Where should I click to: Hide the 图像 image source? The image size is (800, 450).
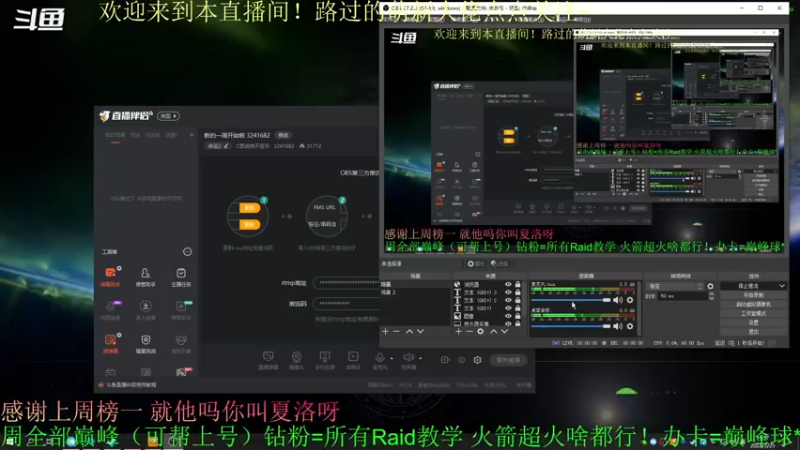click(x=508, y=316)
